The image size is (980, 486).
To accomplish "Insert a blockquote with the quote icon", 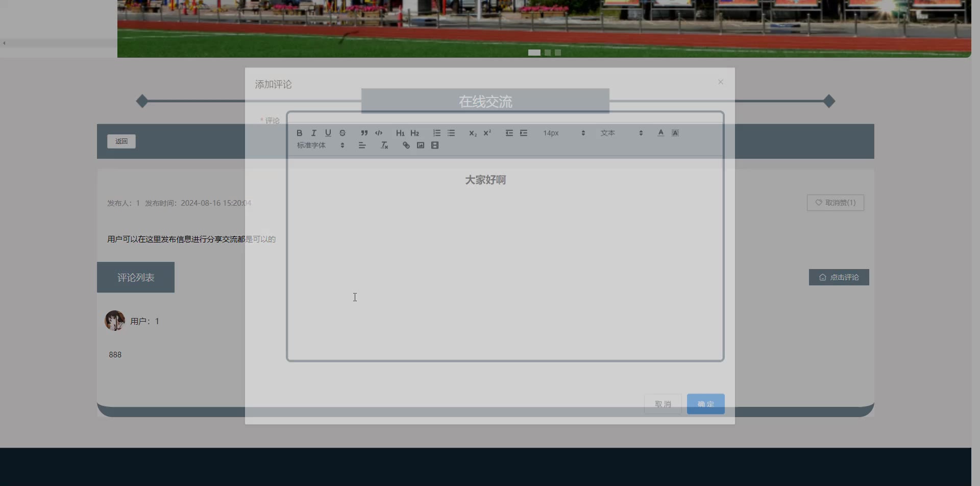I will (x=364, y=133).
